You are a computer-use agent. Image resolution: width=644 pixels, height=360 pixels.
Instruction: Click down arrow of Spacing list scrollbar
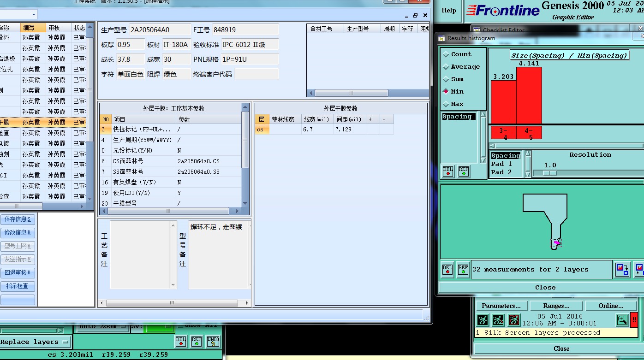[483, 160]
